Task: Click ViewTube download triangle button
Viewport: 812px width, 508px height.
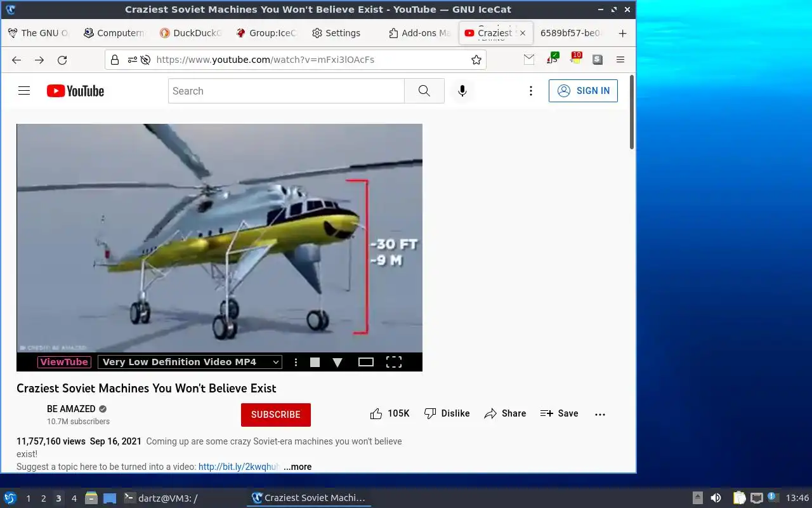Action: pyautogui.click(x=337, y=362)
